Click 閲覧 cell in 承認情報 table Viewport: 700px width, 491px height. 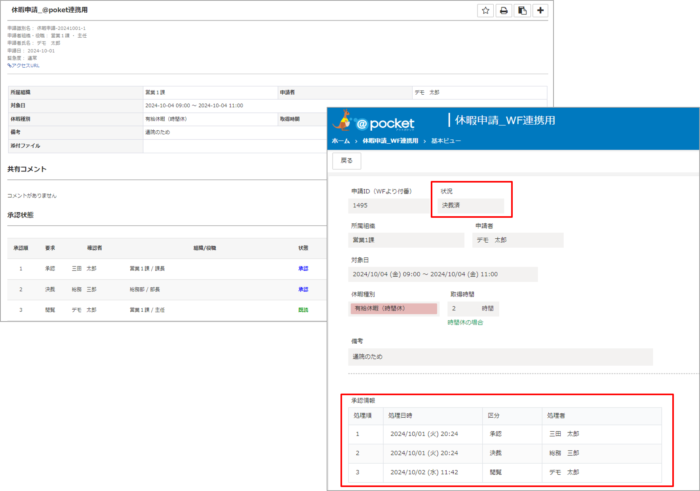coord(496,472)
